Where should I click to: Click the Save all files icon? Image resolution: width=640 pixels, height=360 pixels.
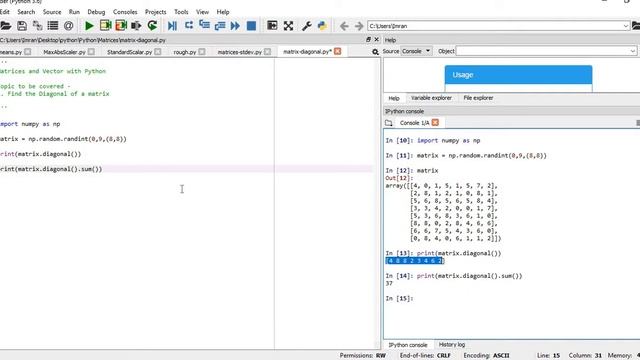(38, 26)
